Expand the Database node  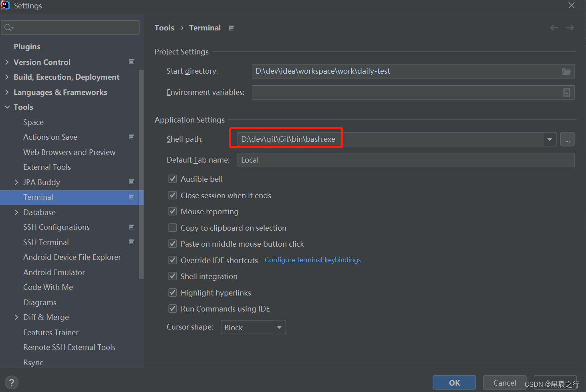pyautogui.click(x=16, y=212)
